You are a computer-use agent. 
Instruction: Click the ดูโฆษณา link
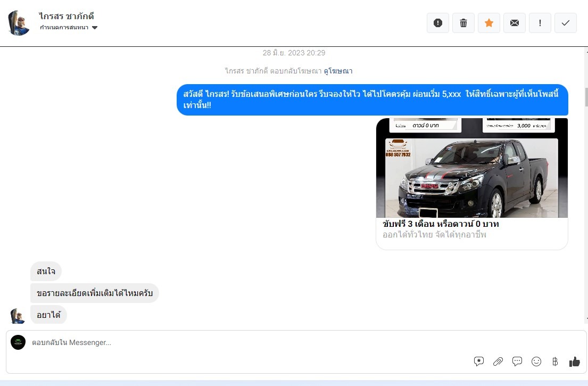pos(338,71)
